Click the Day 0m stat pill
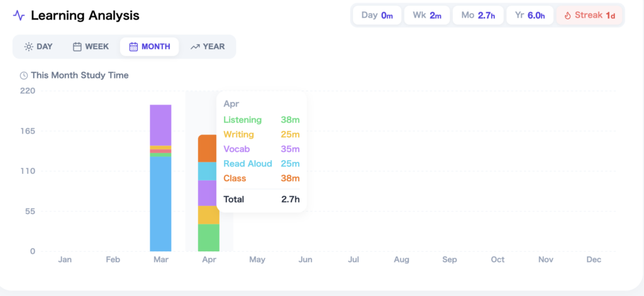Viewport: 644px width, 296px height. pos(377,15)
